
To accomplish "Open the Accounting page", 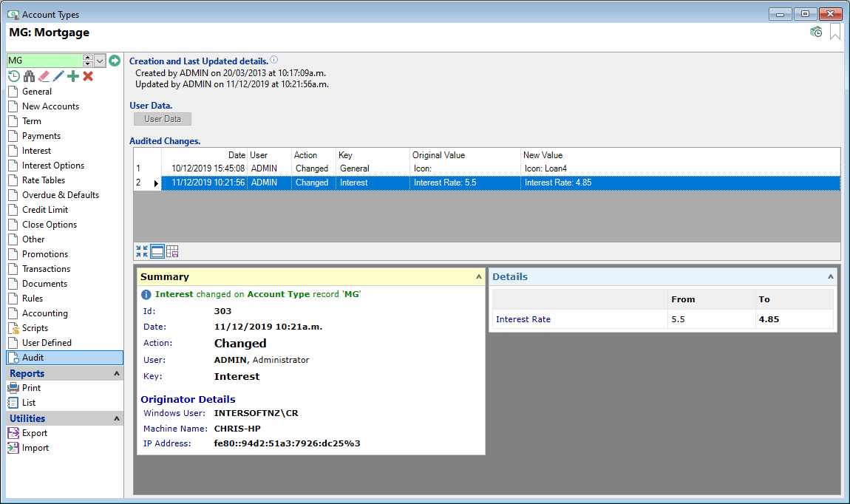I will click(45, 313).
